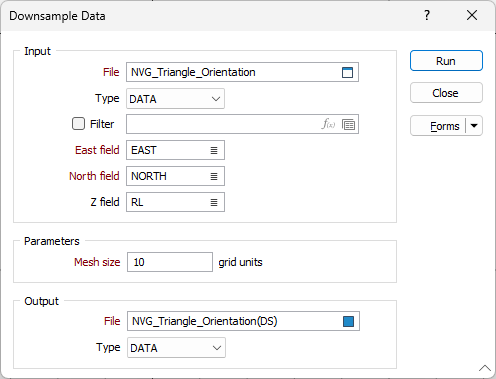Click the help question mark icon
The image size is (496, 379).
coord(427,15)
